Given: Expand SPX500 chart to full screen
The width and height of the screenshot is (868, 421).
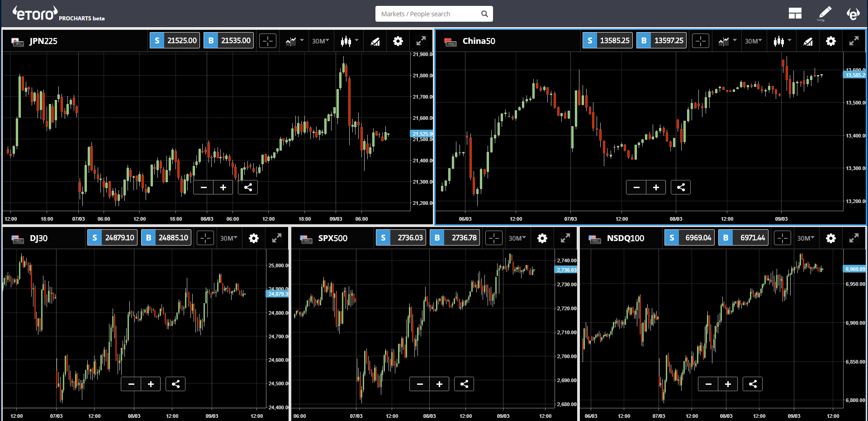Looking at the screenshot, I should coord(565,238).
